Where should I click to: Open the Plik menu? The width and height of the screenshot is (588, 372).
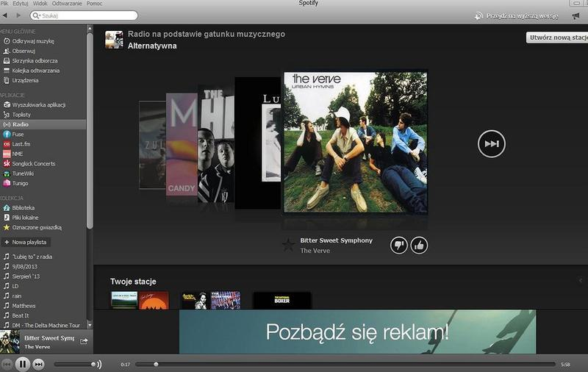[x=4, y=4]
